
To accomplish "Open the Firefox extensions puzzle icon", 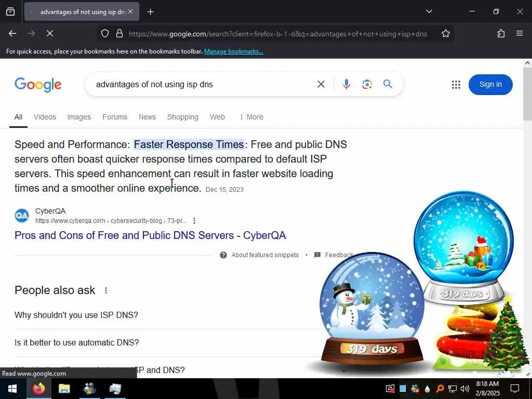I will click(501, 34).
